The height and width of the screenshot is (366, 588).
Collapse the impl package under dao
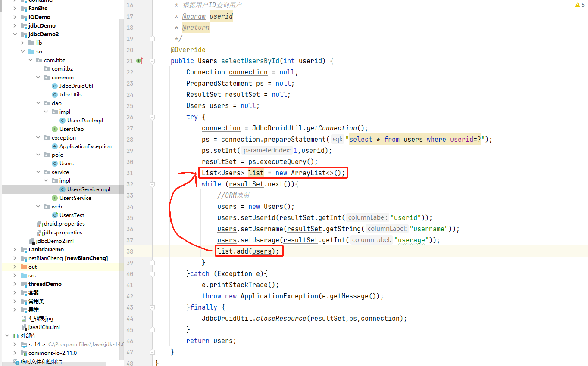[46, 112]
